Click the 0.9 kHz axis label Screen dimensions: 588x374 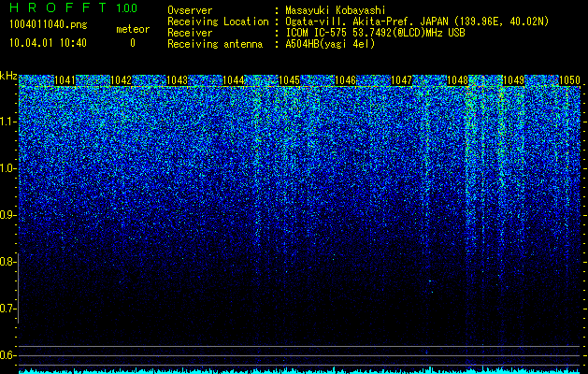point(7,215)
